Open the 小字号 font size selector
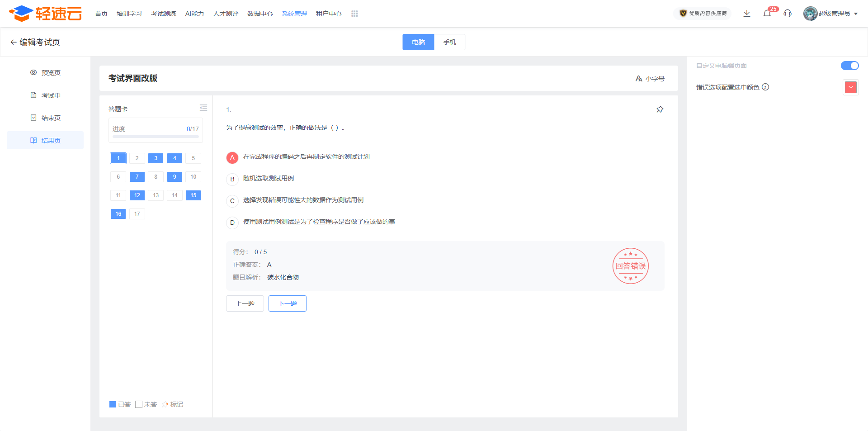Screen dimensions: 868x431 click(650, 79)
